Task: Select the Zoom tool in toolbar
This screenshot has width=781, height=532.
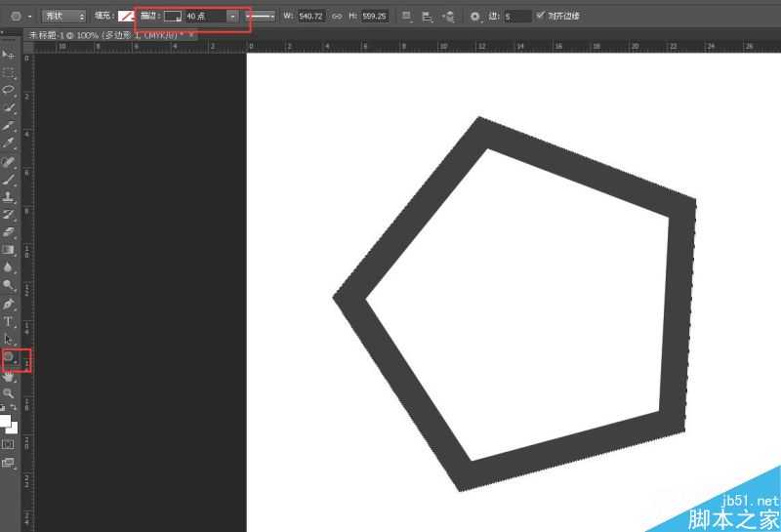Action: [9, 392]
